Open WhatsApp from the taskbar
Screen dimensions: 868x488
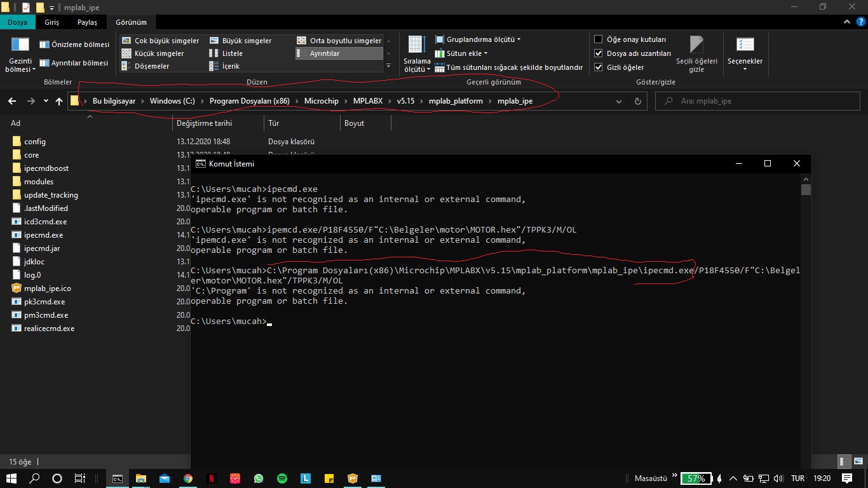(x=258, y=478)
